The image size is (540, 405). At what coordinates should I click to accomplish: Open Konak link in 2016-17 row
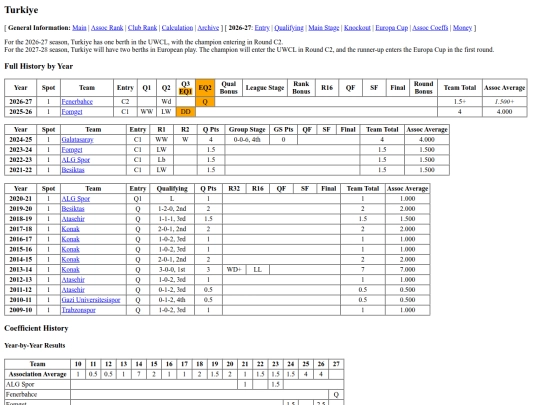pos(71,239)
